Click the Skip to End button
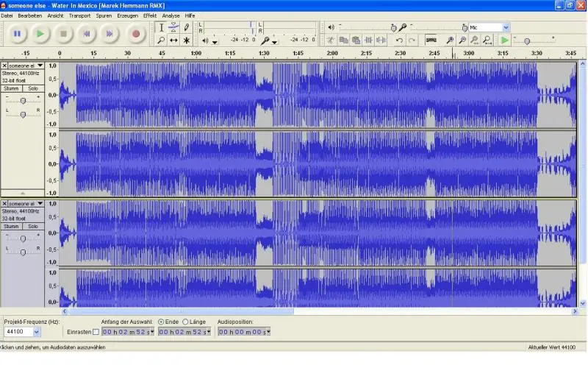Screen dimensions: 588x368 [x=110, y=33]
